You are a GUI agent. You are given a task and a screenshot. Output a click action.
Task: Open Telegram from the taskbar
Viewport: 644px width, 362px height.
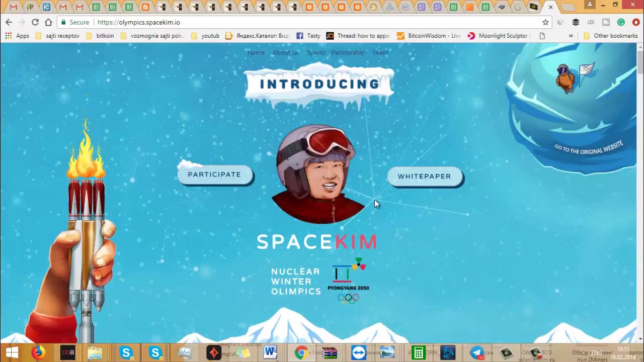tap(477, 352)
